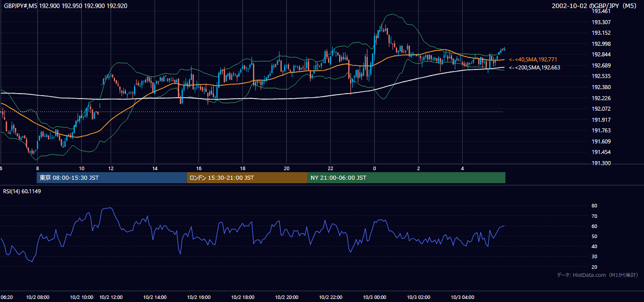Viewport: 644px width, 302px height.
Task: Click the 10/2 20:00 bottom time label
Action: tap(287, 297)
